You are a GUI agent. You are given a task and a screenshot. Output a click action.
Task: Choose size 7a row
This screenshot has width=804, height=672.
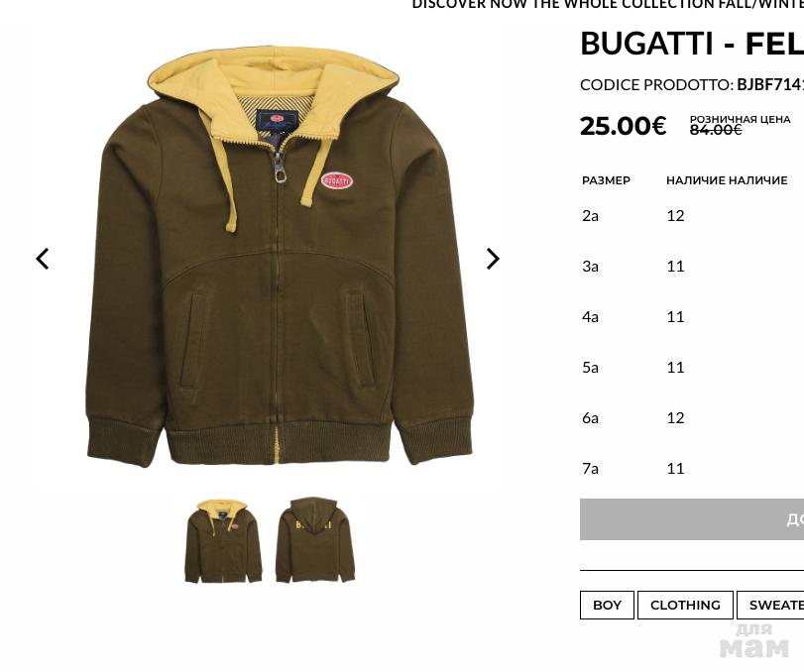(692, 469)
